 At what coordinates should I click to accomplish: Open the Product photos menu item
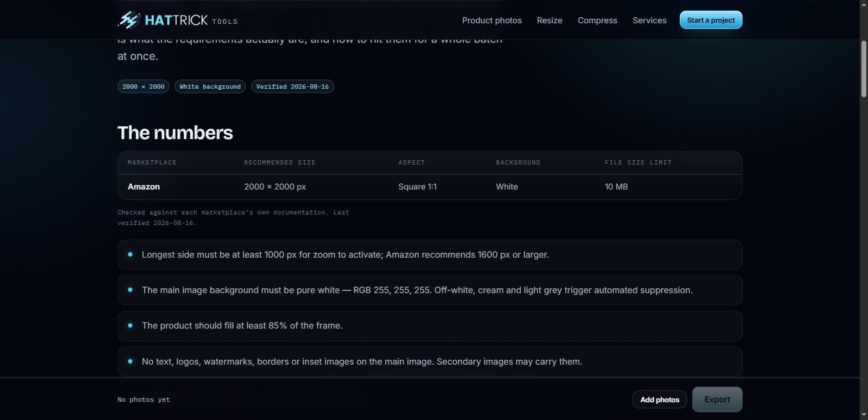[x=492, y=21]
